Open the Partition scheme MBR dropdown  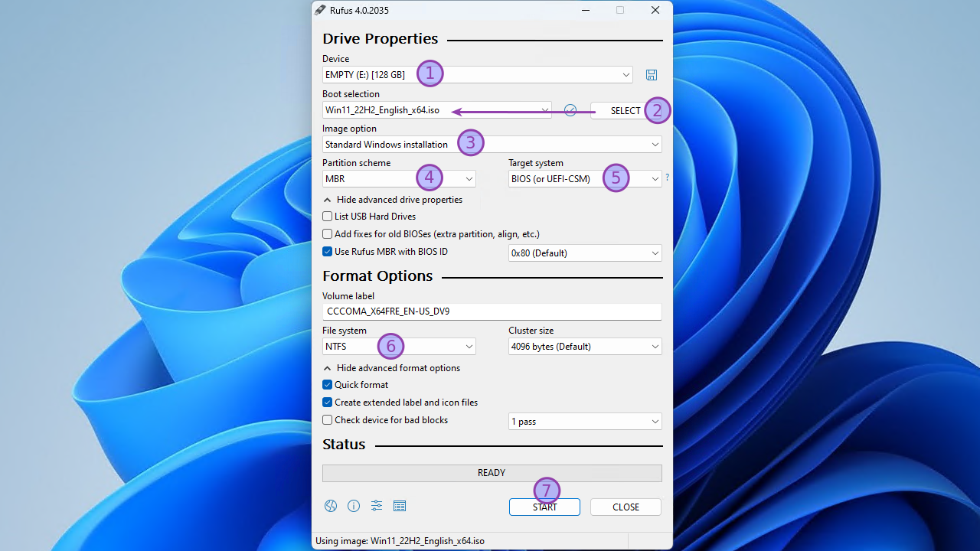point(399,179)
